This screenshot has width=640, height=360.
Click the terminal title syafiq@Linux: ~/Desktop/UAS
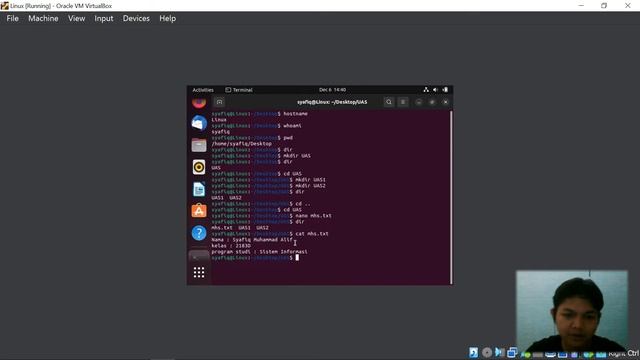(332, 102)
